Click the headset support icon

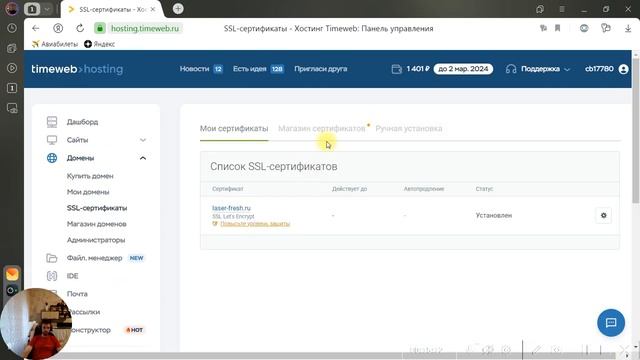pos(511,69)
